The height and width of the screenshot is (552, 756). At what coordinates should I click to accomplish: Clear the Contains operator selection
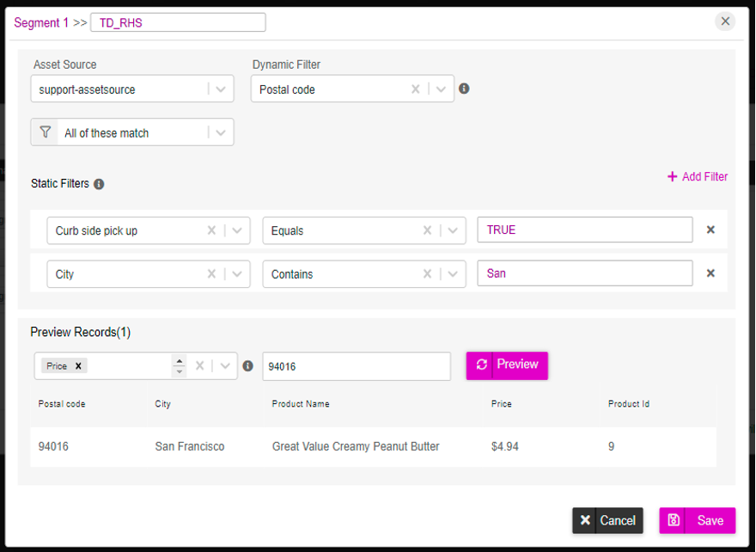(x=427, y=274)
